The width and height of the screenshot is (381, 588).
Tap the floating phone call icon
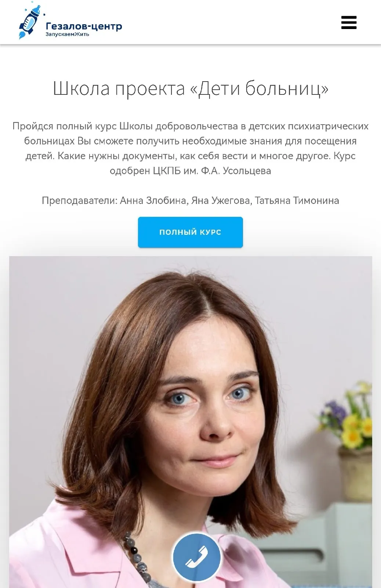click(x=196, y=557)
